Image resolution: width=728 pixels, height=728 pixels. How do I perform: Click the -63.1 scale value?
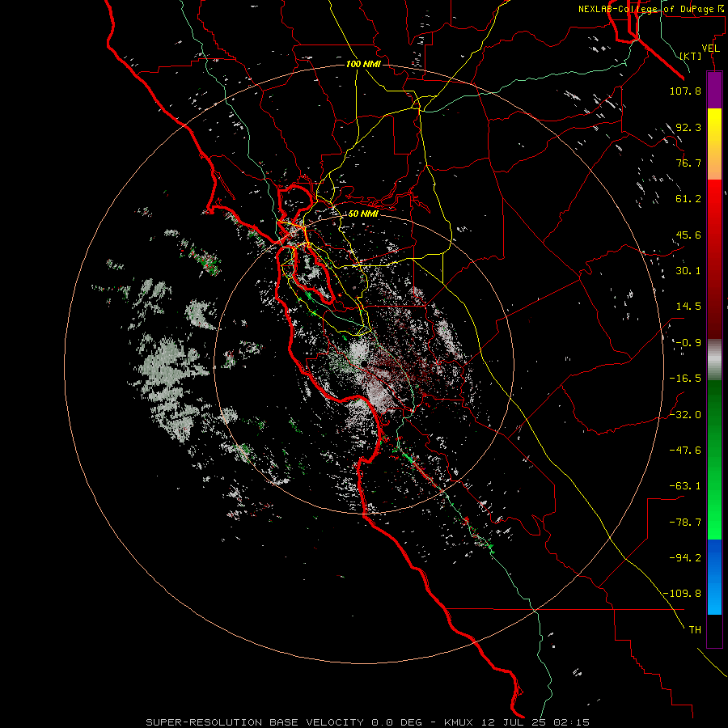click(685, 486)
